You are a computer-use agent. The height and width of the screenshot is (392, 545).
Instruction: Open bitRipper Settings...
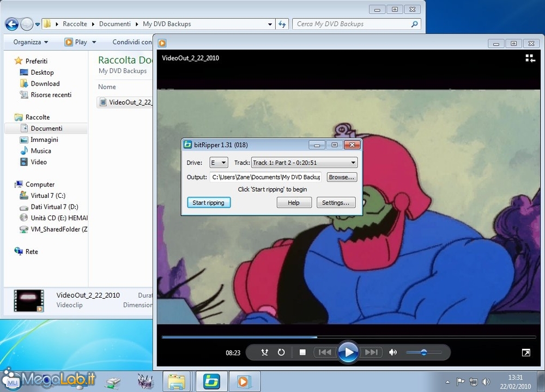click(336, 202)
